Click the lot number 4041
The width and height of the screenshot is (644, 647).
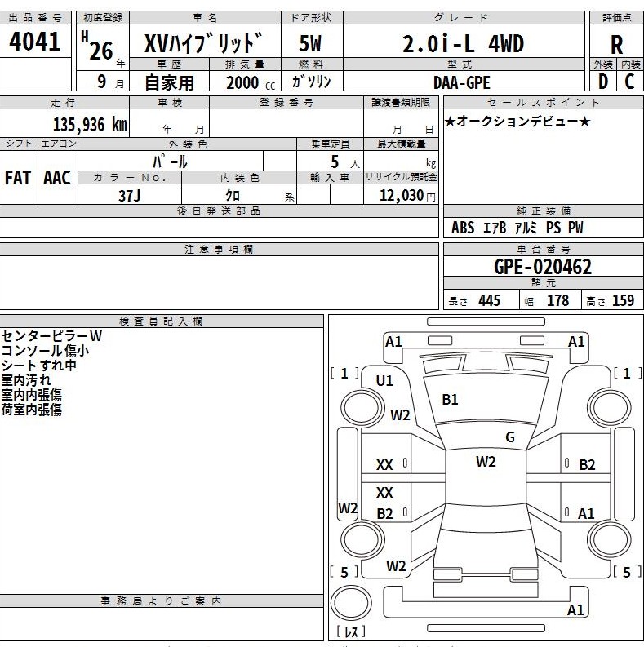[x=34, y=42]
